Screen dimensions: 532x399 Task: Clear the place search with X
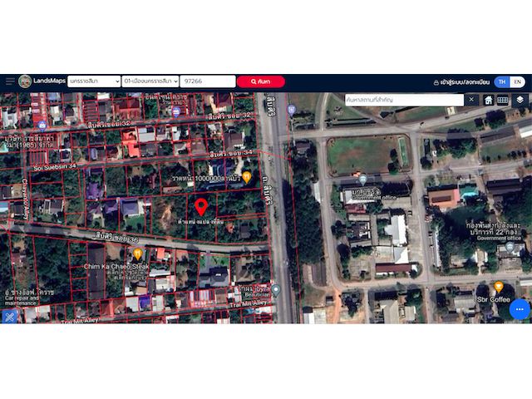(471, 100)
